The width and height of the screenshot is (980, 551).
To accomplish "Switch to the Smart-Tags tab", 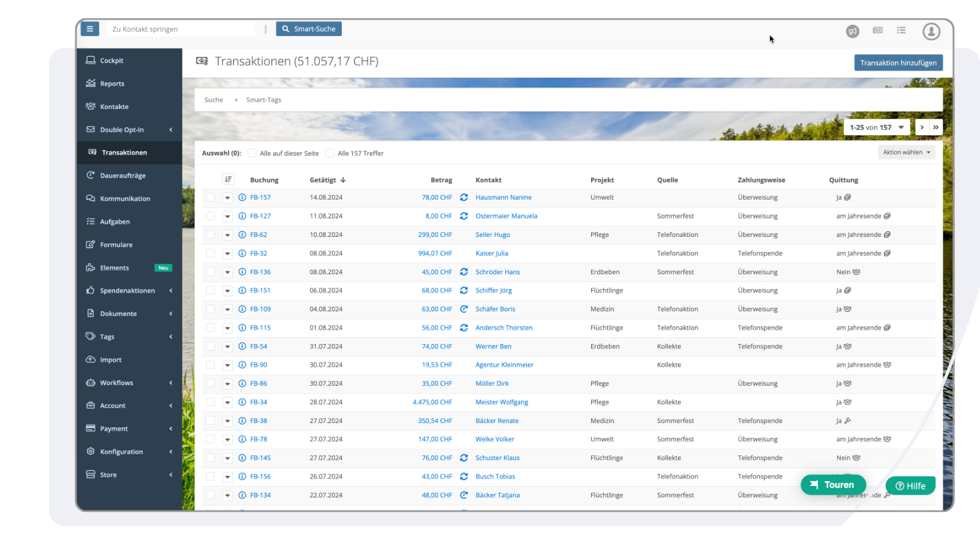I will point(263,100).
